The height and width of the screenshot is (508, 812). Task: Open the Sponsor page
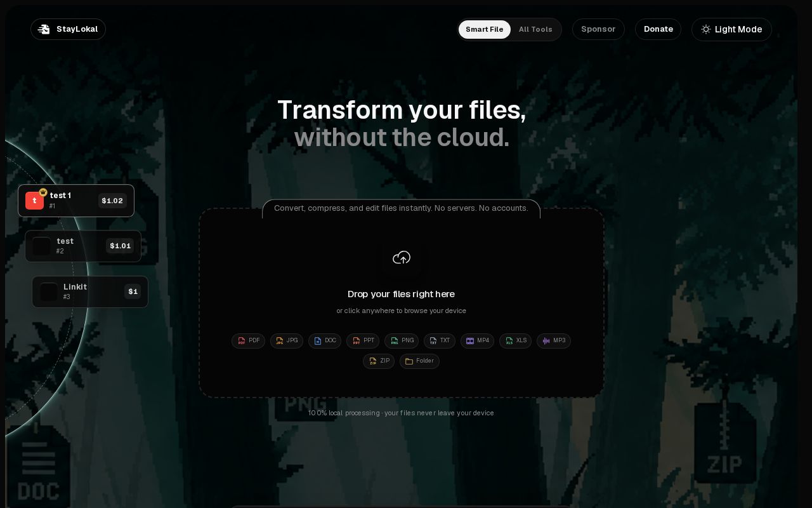coord(598,29)
